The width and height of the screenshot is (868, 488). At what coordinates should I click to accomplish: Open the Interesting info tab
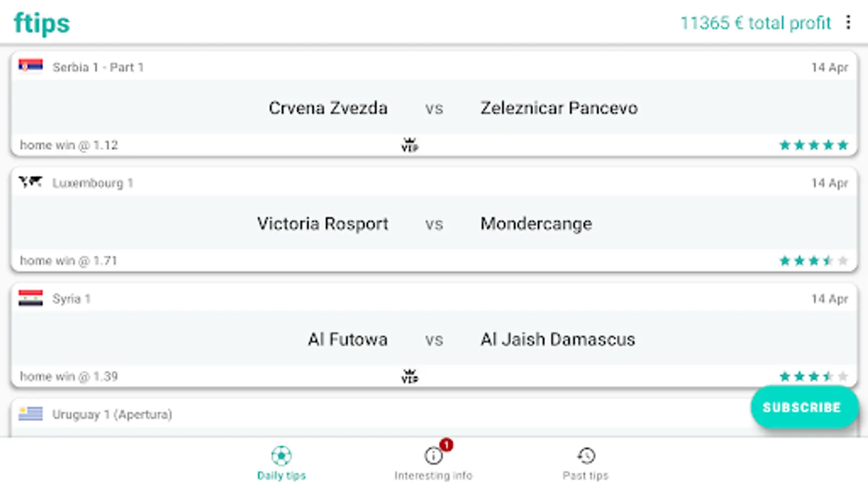pos(433,464)
